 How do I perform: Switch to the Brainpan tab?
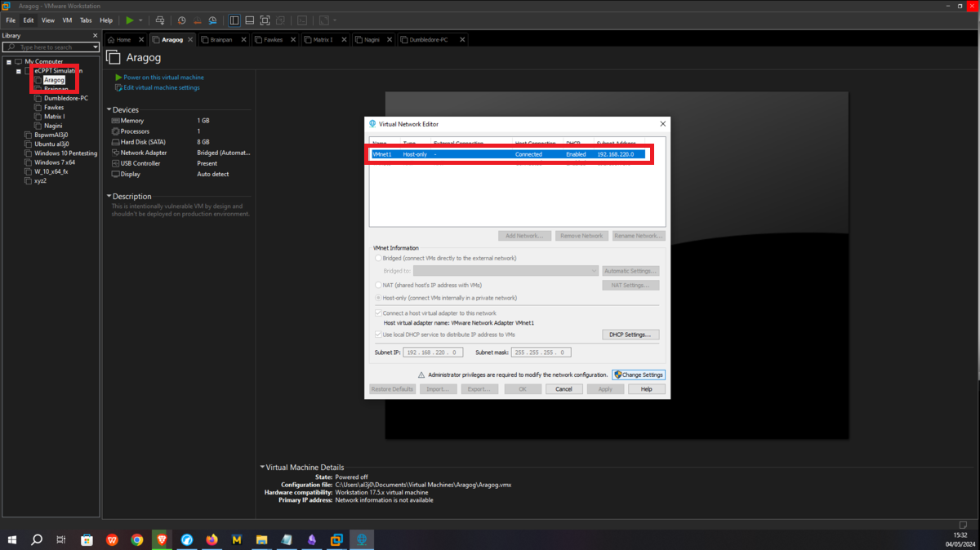(x=221, y=39)
